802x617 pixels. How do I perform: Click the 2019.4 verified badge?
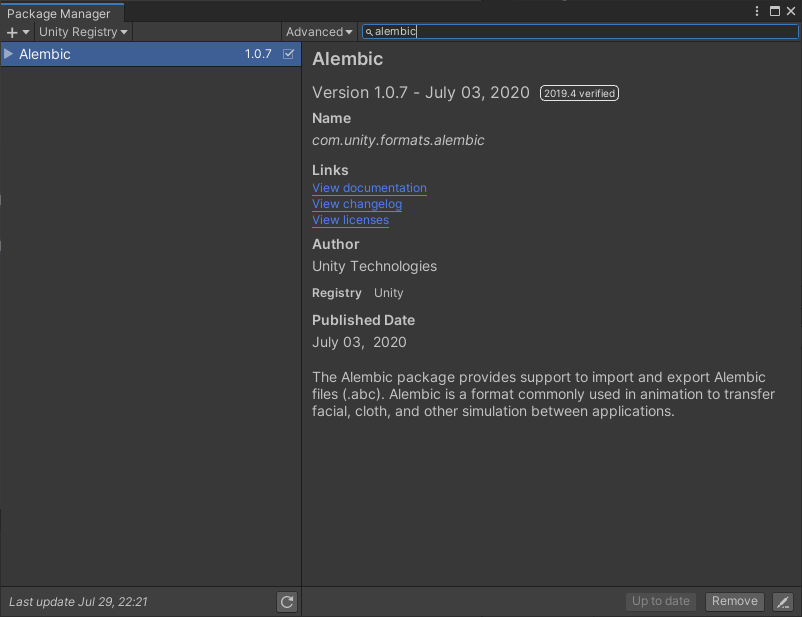(580, 93)
